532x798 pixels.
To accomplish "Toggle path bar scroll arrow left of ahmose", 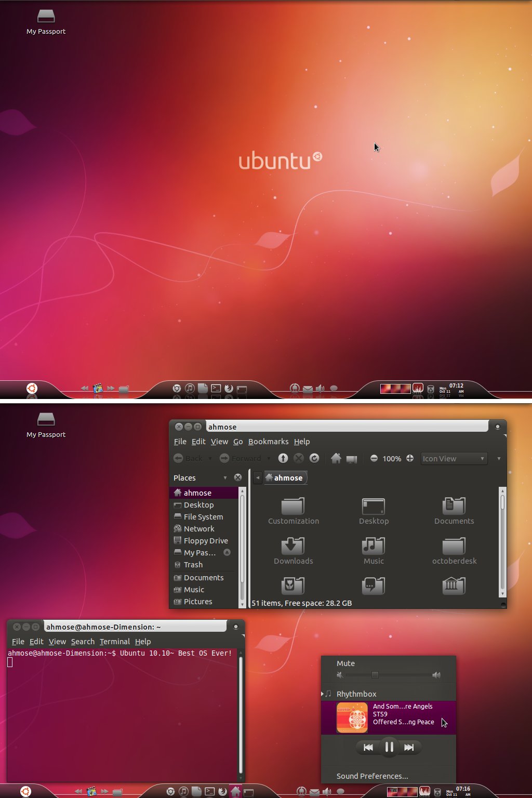I will [258, 477].
